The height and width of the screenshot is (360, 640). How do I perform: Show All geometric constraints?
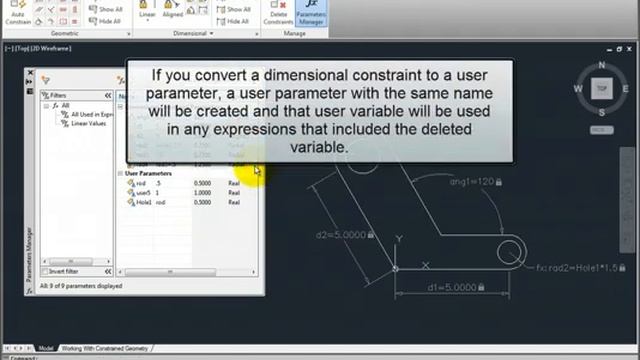(x=106, y=9)
